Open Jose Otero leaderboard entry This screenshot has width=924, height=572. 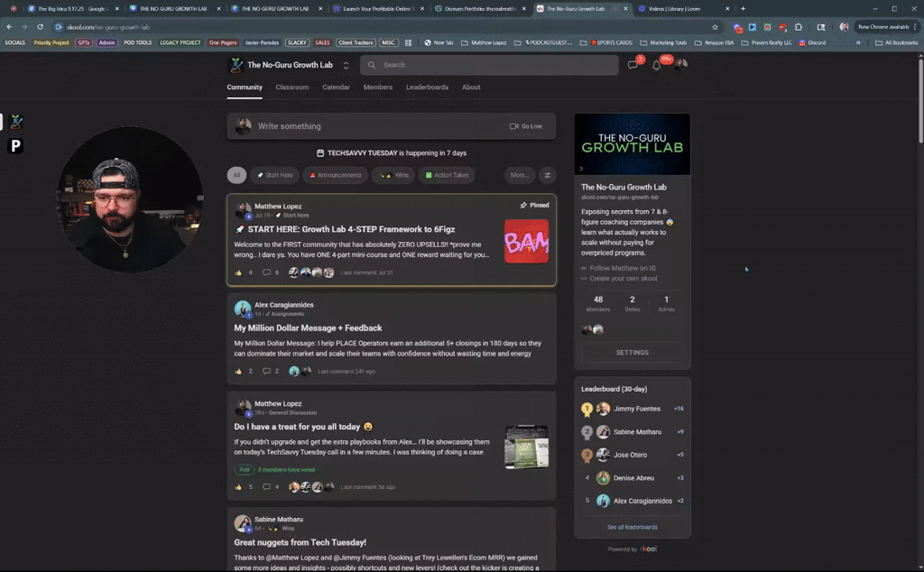pyautogui.click(x=633, y=455)
